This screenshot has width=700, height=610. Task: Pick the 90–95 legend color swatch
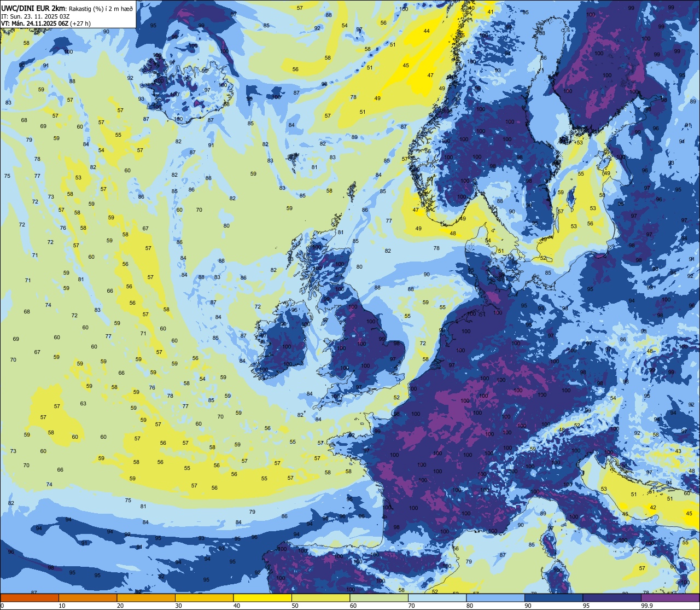click(x=553, y=597)
